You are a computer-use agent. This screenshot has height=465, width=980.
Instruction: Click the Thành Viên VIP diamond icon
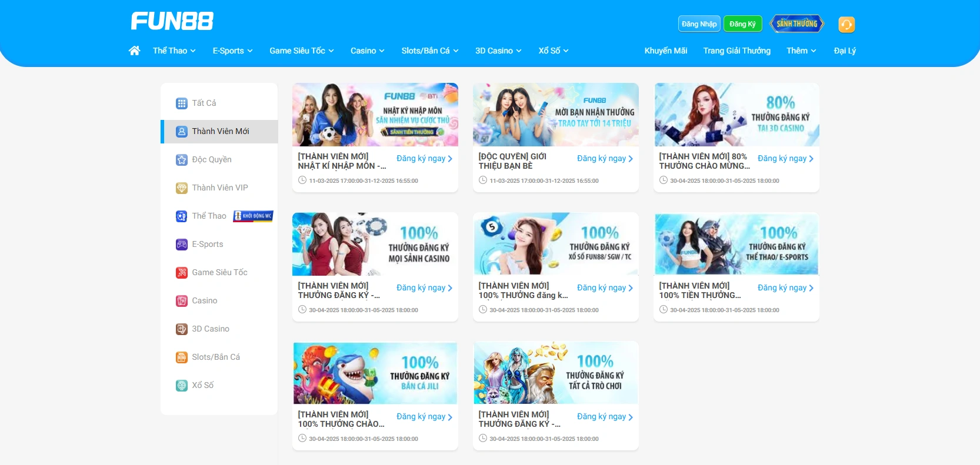(182, 188)
